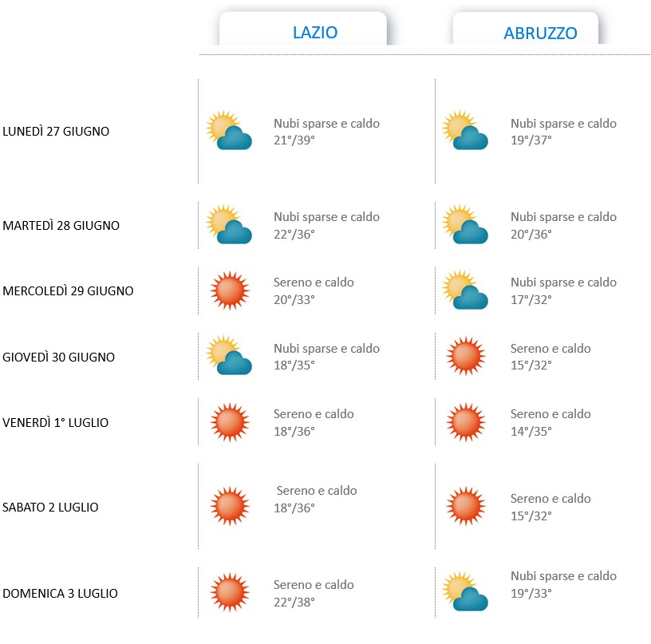Screen dimensions: 651x644
Task: Click Lazio partly cloudy icon for Lunedì 27 Giugno
Action: click(x=229, y=130)
